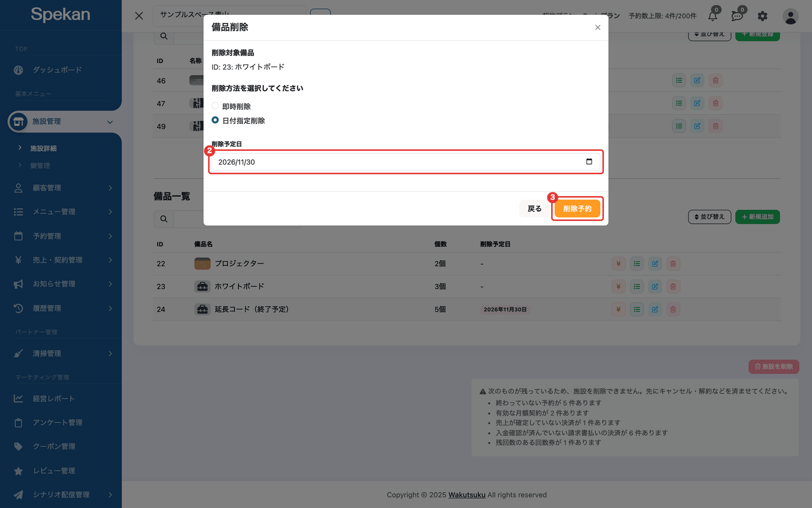The image size is (812, 508).
Task: Click the Spekan logo
Action: 60,14
